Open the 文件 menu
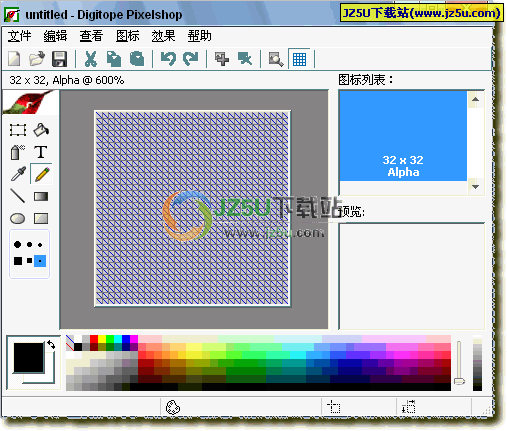This screenshot has height=431, width=507. (19, 36)
